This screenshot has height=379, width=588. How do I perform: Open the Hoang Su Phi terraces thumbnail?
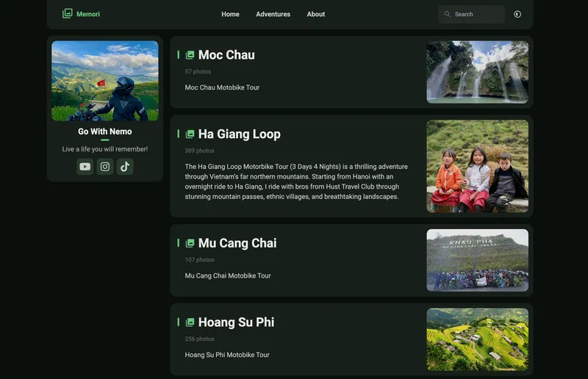tap(477, 339)
